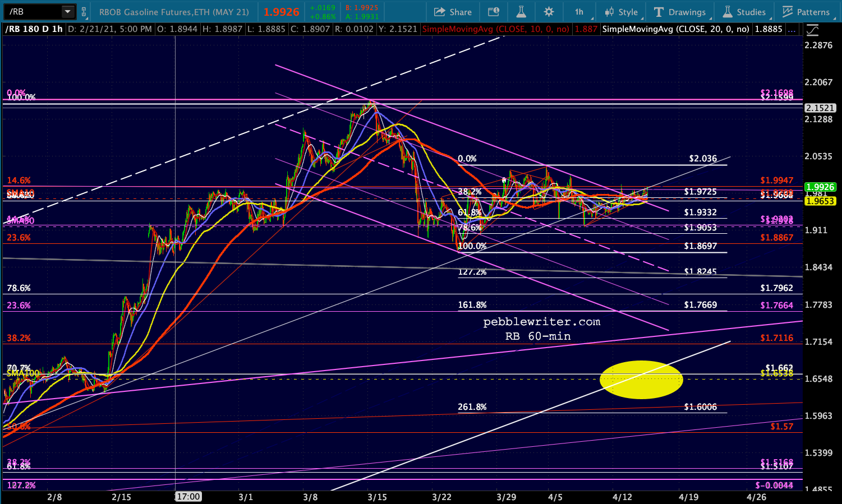Image resolution: width=842 pixels, height=504 pixels.
Task: Click the 161.8% Fibonacci extension label
Action: click(x=472, y=305)
